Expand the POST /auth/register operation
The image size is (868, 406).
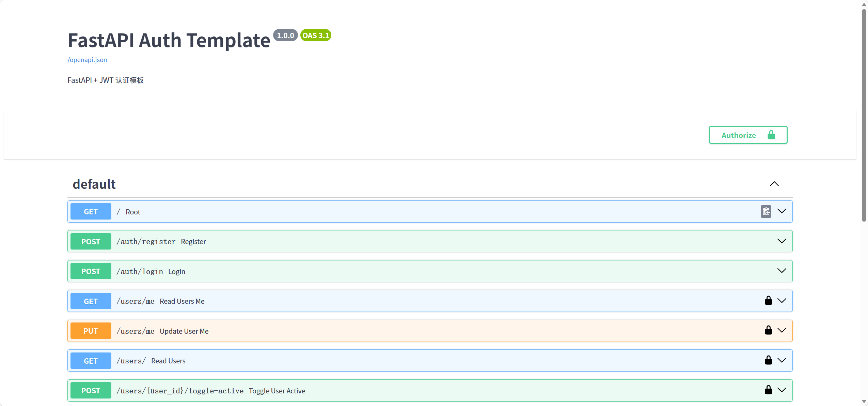pyautogui.click(x=782, y=241)
